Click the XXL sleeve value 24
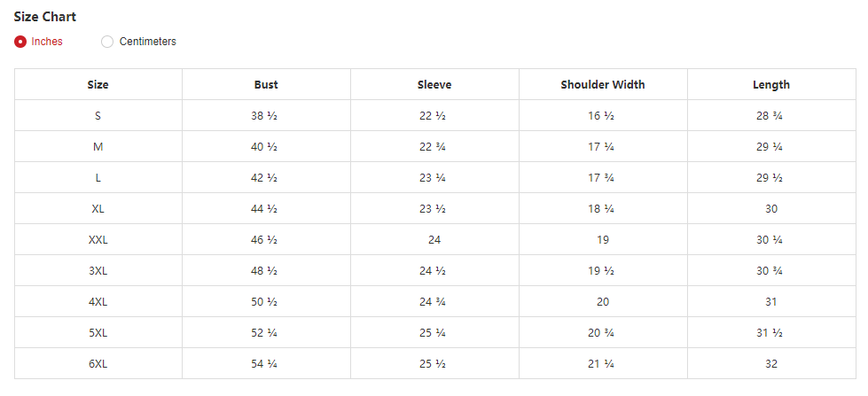The width and height of the screenshot is (868, 396). [434, 240]
